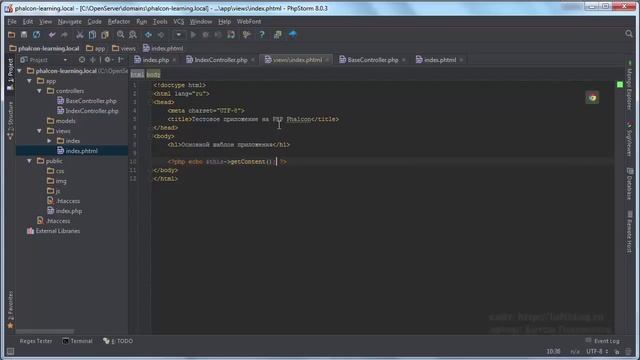Select IndexController.php in the project tree

pos(88,111)
